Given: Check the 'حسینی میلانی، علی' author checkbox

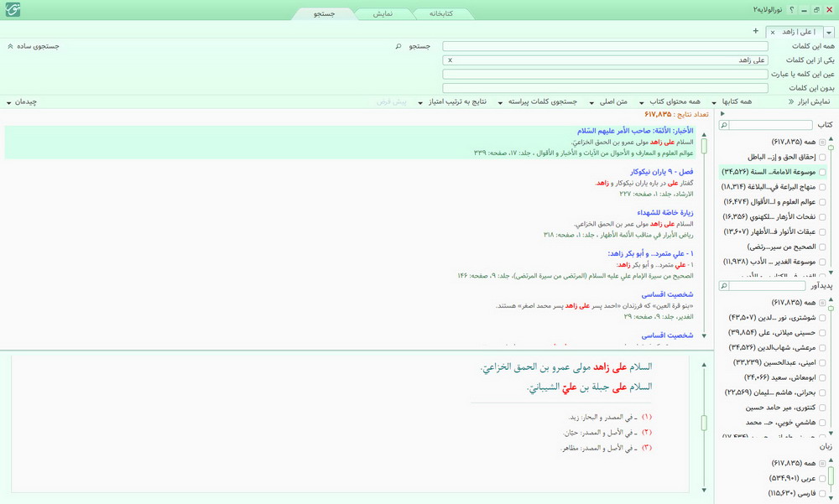Looking at the screenshot, I should (x=822, y=332).
